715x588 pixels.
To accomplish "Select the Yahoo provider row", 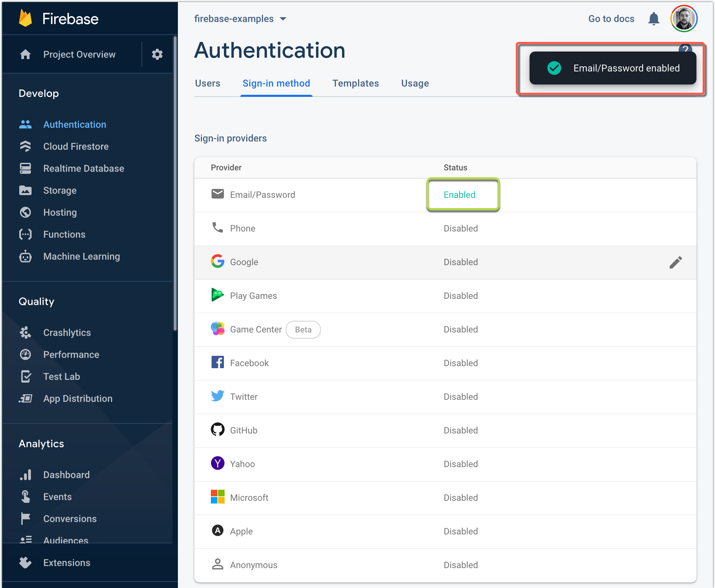I will (445, 464).
